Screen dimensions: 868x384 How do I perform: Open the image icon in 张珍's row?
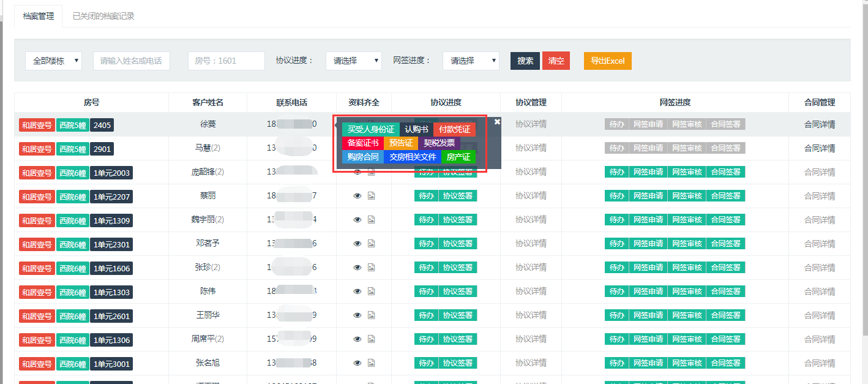tap(371, 268)
